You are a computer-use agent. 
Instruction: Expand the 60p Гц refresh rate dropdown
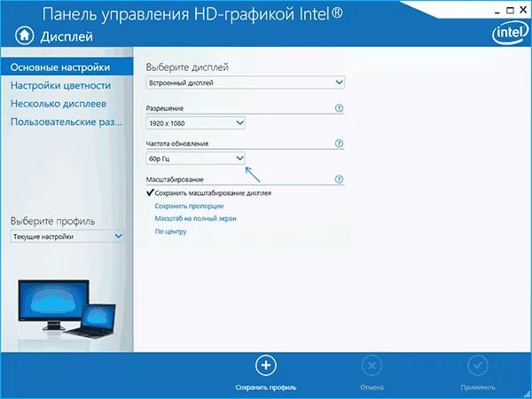[x=195, y=159]
